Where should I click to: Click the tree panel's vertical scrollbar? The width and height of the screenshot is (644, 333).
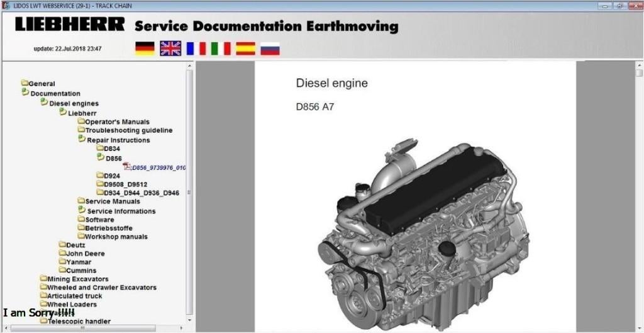coord(189,189)
